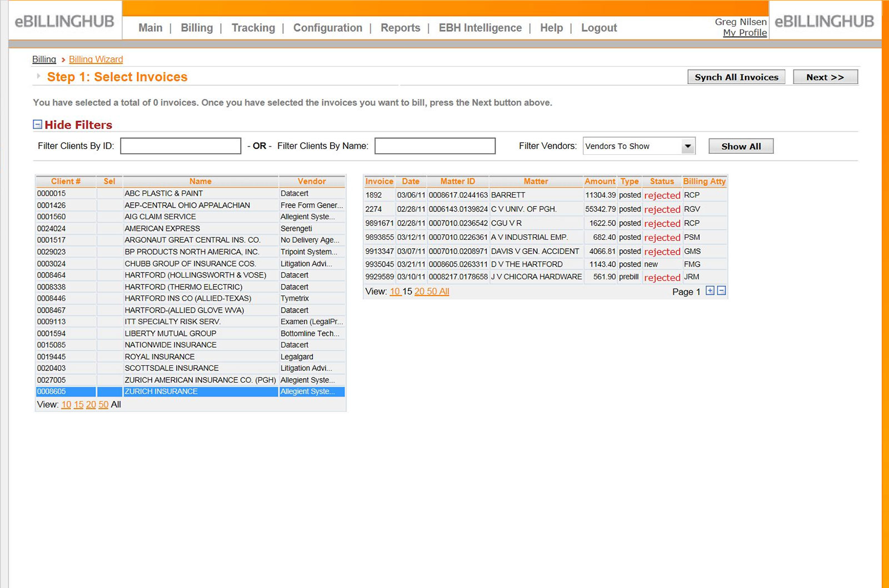Select invoice 9935045 D V THE HARTFORD
889x588 pixels.
[x=545, y=264]
